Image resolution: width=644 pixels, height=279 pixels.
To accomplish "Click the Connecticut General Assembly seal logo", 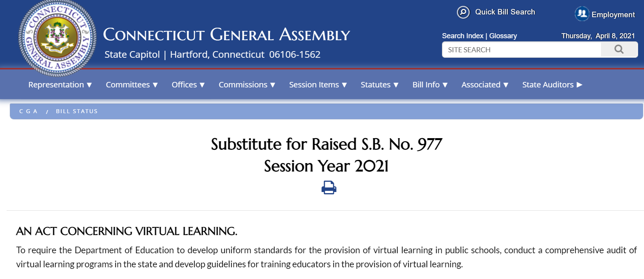I will click(x=57, y=38).
